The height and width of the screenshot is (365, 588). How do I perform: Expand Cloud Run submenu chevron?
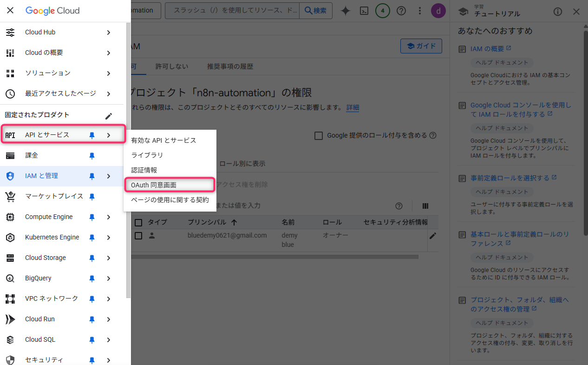pyautogui.click(x=109, y=319)
